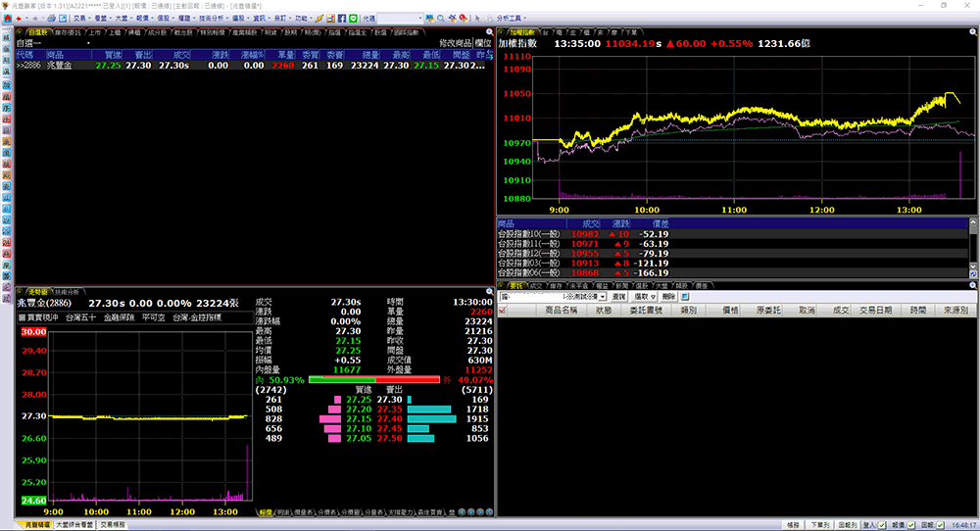Toggle the 回報 checkbox in status bar

click(939, 525)
